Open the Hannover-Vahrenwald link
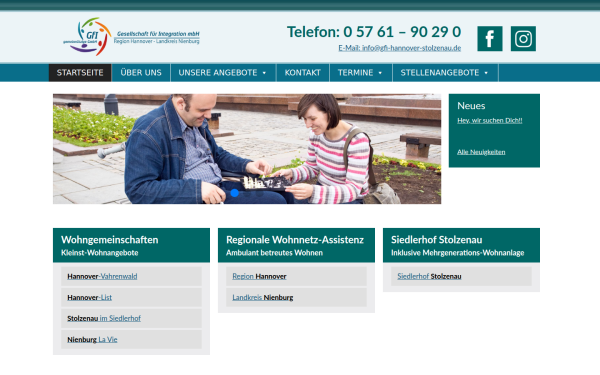This screenshot has width=600, height=375. (102, 276)
